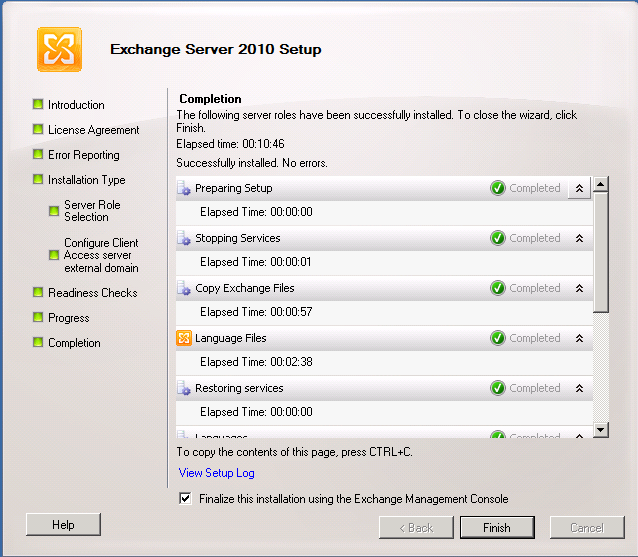Click the green square beside Completion step
The height and width of the screenshot is (557, 638).
(x=38, y=343)
